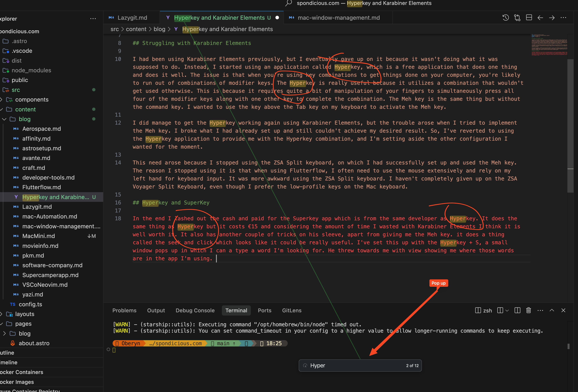Open the timeline history icon in editor toolbar
578x392 pixels.
pyautogui.click(x=505, y=18)
